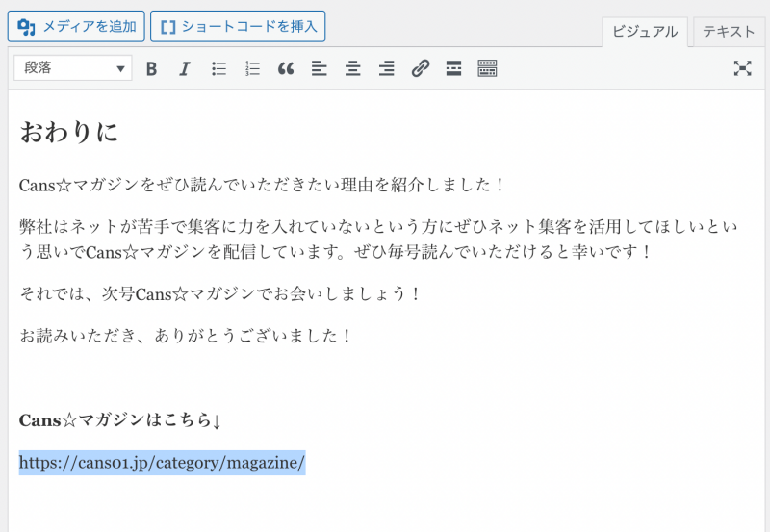
Task: Switch to the テキスト editor tab
Action: click(x=729, y=31)
